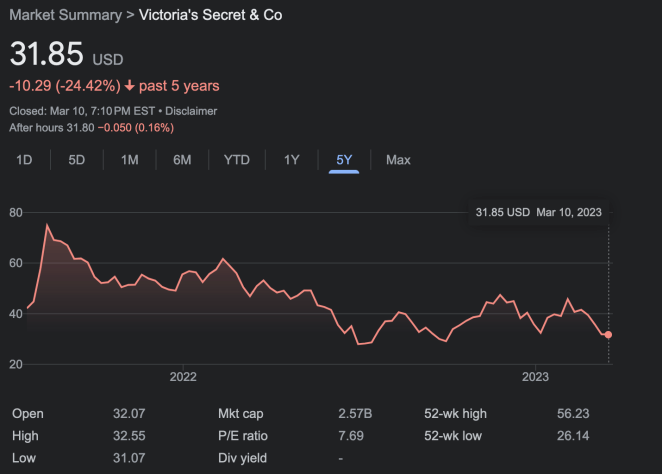Click the active 5Y tab
662x474 pixels.
pos(343,160)
